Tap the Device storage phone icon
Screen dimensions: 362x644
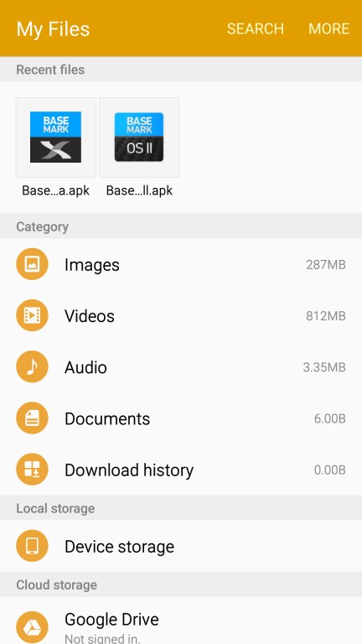32,546
